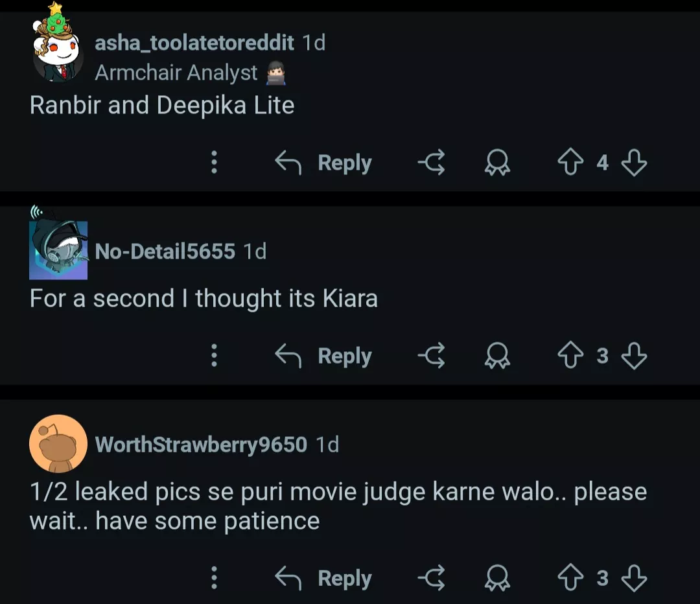Viewport: 700px width, 604px height.
Task: Upvote WorthStrawberry9650's comment
Action: click(x=569, y=578)
